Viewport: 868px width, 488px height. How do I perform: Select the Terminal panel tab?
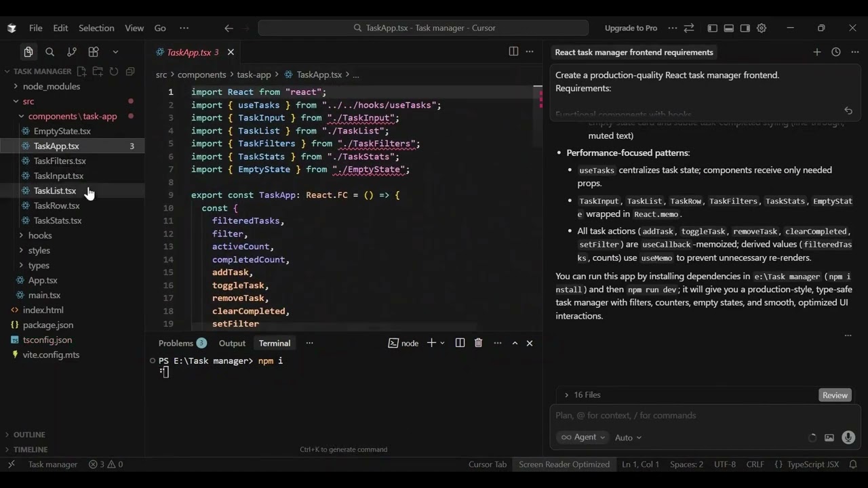click(275, 343)
